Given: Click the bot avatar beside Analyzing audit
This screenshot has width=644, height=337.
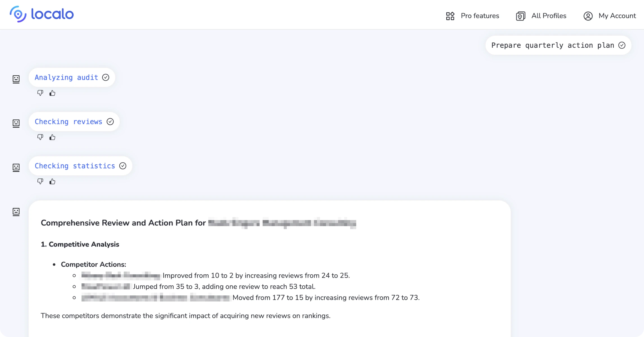Looking at the screenshot, I should pyautogui.click(x=16, y=79).
